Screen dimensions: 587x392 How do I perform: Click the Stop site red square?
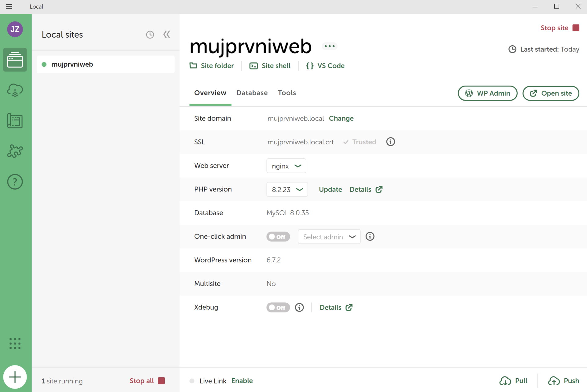click(x=576, y=28)
